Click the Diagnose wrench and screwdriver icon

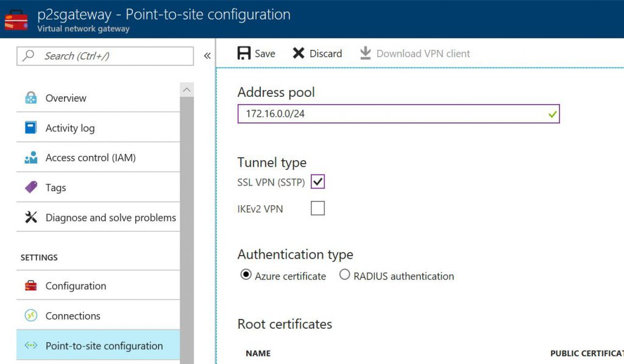point(30,217)
